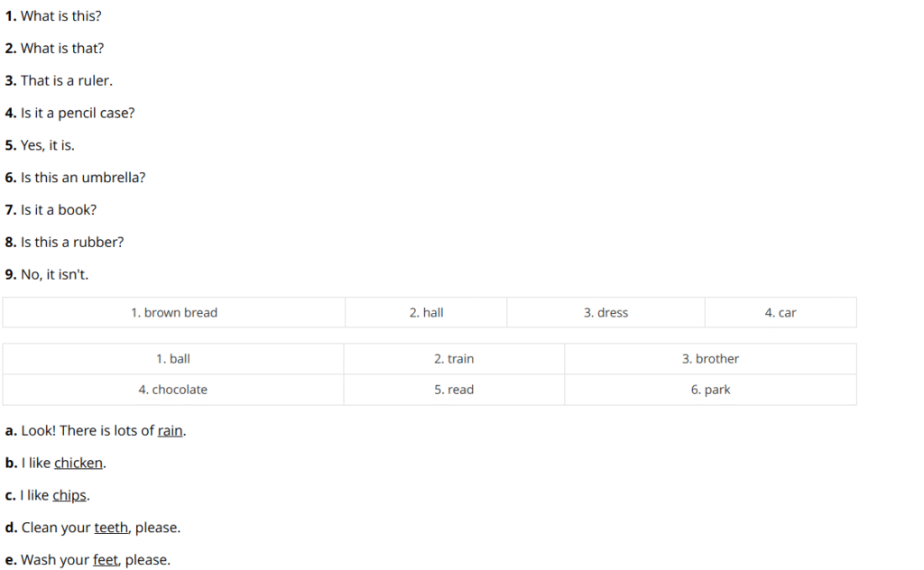Viewport: 924px width, 570px height.
Task: Select the "brother" table cell
Action: pos(711,359)
